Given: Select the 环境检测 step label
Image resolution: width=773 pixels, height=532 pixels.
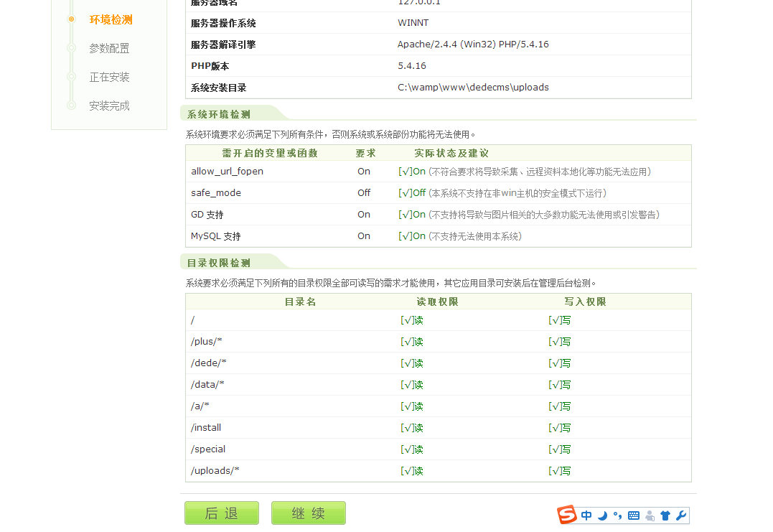Looking at the screenshot, I should point(111,19).
